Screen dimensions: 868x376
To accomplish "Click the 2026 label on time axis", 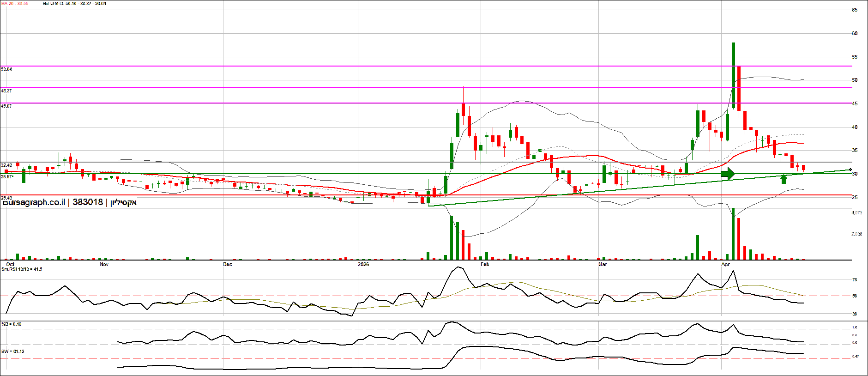I will (363, 264).
